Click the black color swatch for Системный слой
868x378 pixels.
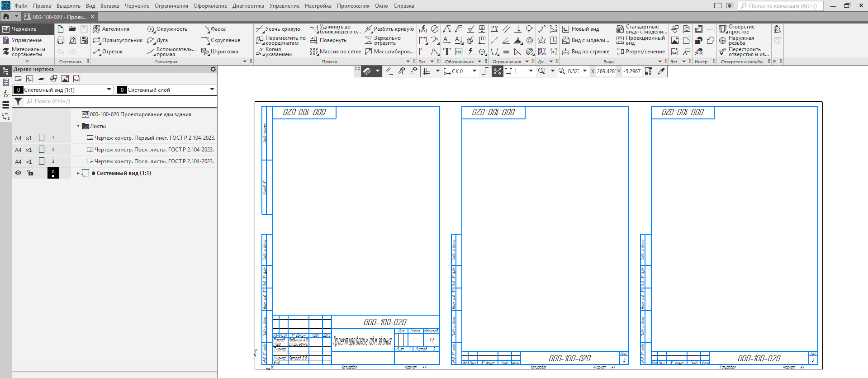point(122,90)
